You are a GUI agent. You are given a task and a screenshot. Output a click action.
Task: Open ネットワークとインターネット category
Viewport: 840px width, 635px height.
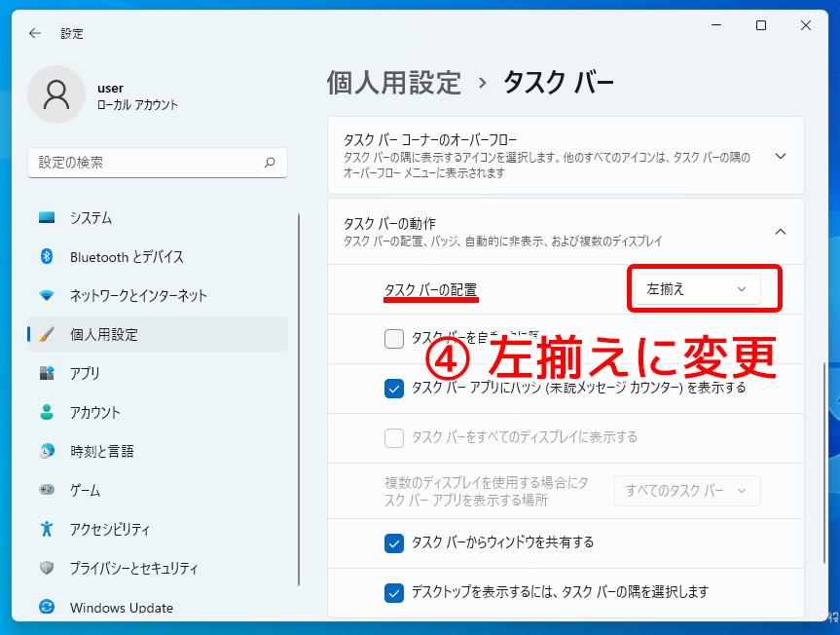tap(158, 295)
